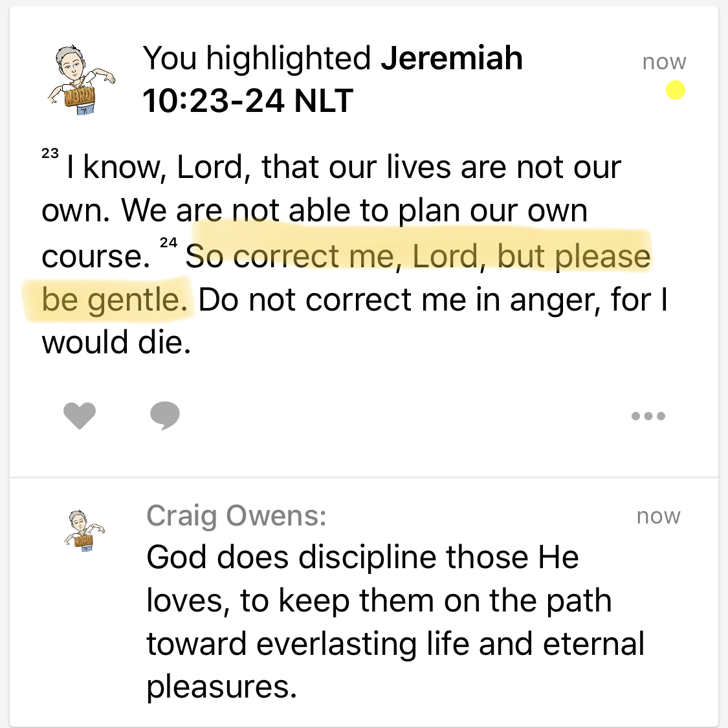The width and height of the screenshot is (728, 728).
Task: Open Craig Owens' profile name link
Action: (x=236, y=516)
